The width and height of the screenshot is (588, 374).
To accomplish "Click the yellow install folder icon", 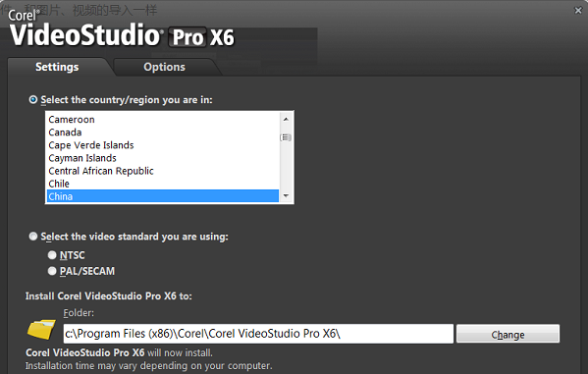I will click(41, 329).
